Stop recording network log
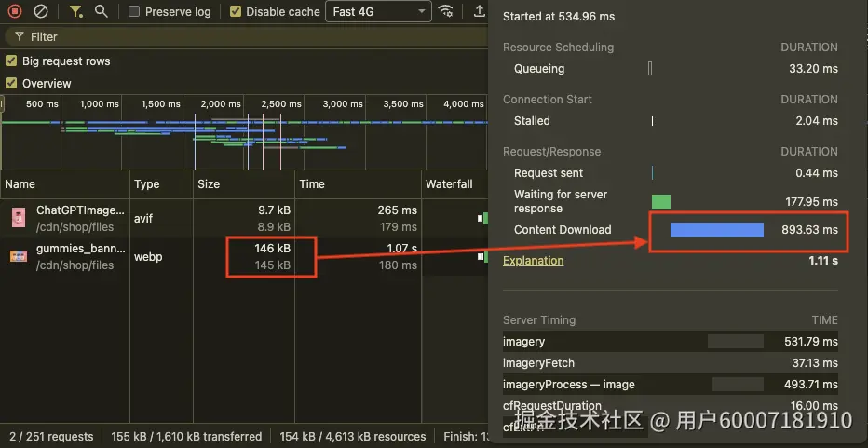 [16, 11]
